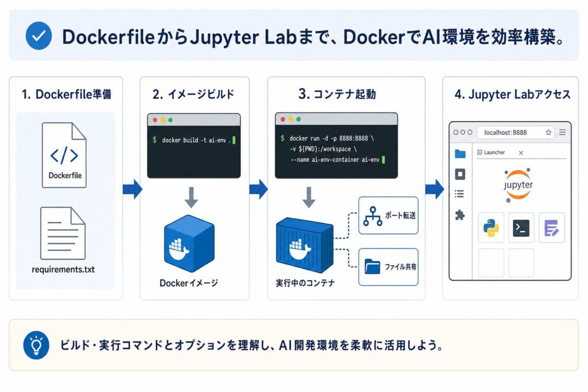Click the localhost:8888 address bar

516,132
